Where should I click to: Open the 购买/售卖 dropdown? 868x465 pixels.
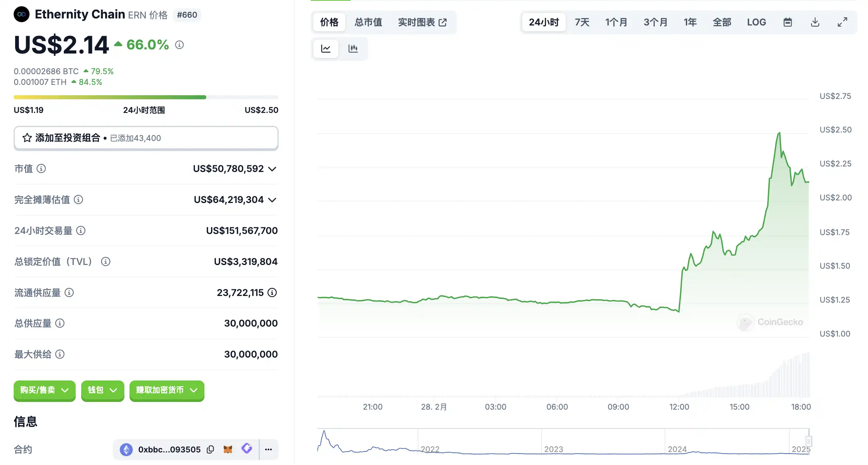pyautogui.click(x=45, y=390)
